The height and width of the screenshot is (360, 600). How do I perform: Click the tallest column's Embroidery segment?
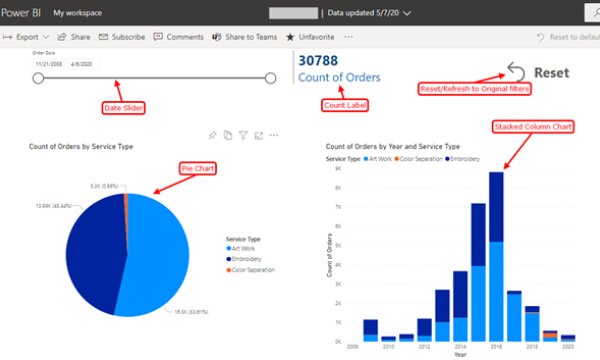[x=496, y=207]
